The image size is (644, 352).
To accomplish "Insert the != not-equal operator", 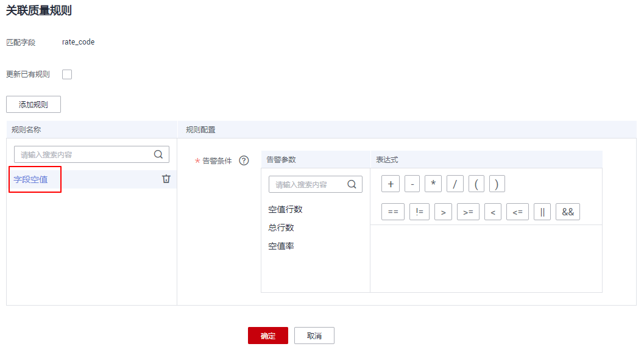I will 420,212.
